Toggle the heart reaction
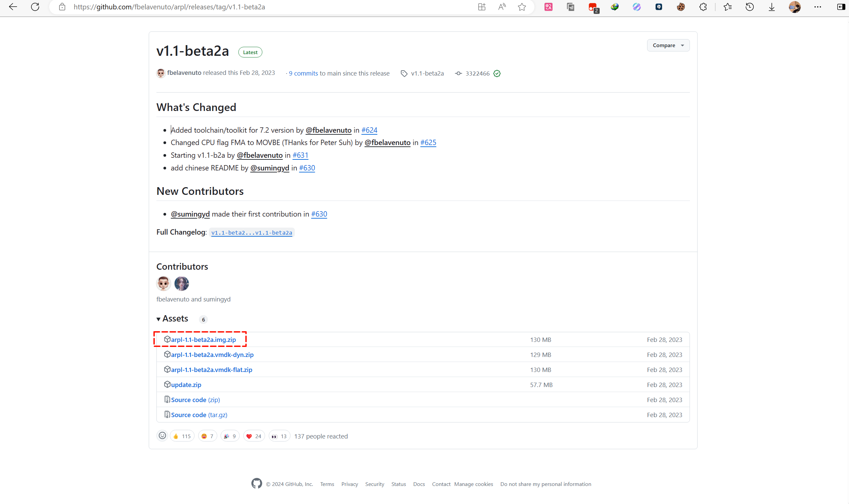 tap(254, 436)
